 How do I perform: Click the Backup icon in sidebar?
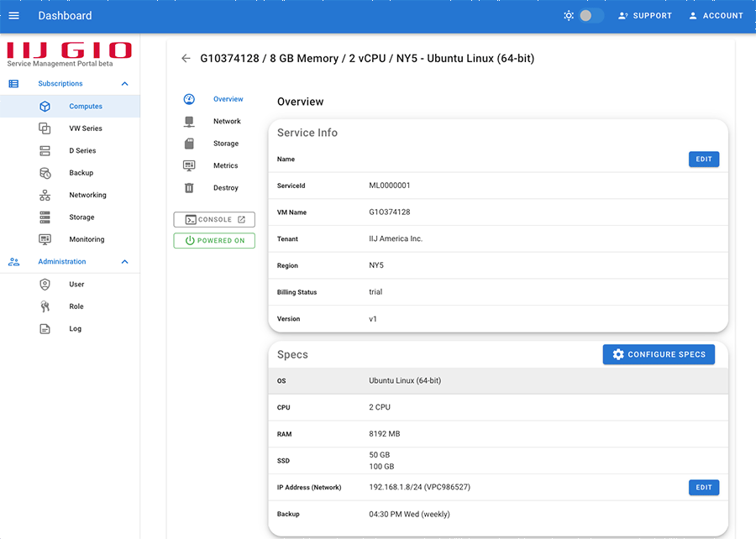tap(45, 173)
